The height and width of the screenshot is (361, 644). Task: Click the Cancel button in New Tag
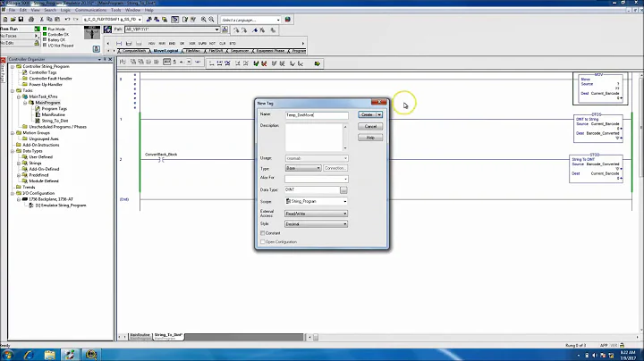370,126
